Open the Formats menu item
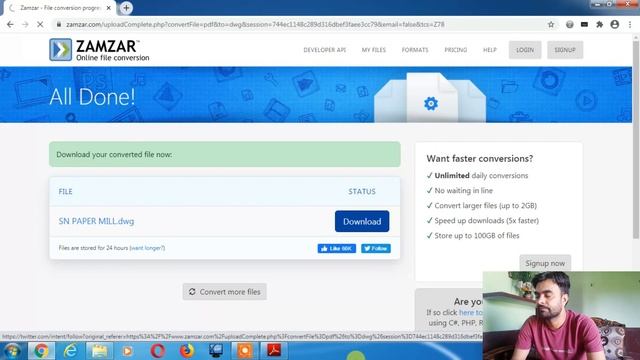 point(415,50)
